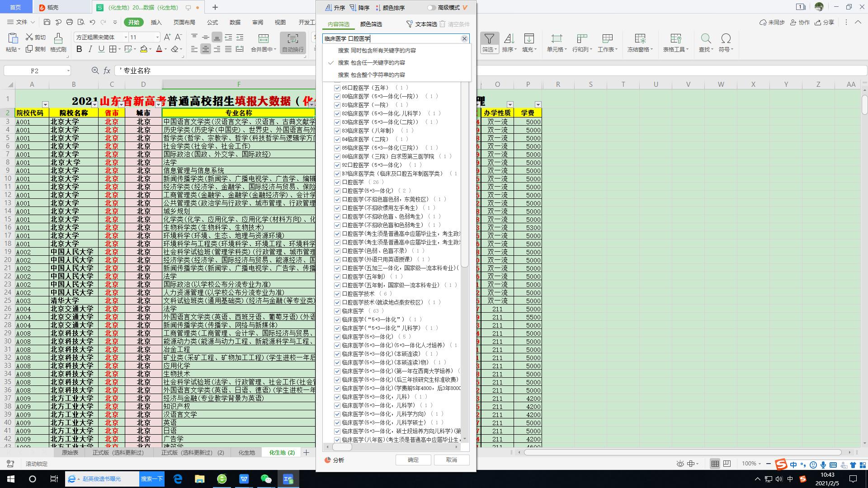The height and width of the screenshot is (488, 868).
Task: Click inside the formula bar input field
Action: (203, 70)
